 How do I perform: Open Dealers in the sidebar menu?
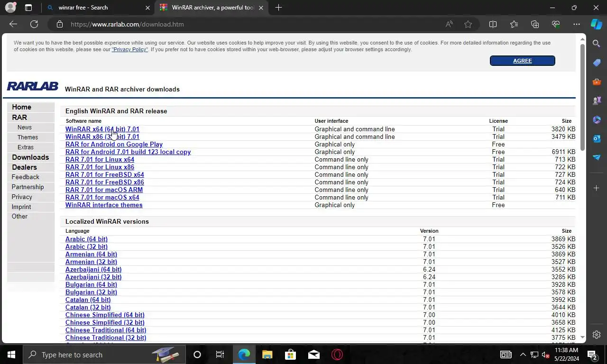click(24, 167)
